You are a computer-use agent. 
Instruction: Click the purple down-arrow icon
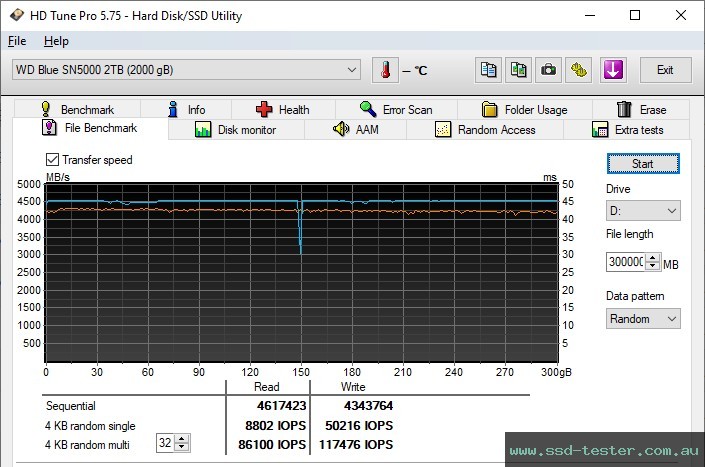[x=612, y=70]
